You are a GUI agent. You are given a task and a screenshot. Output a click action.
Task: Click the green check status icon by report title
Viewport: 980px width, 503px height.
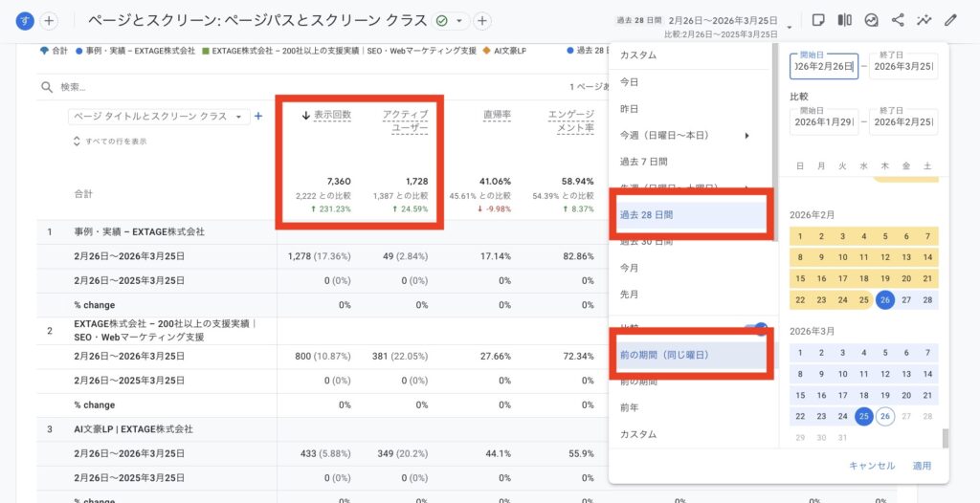[x=442, y=21]
